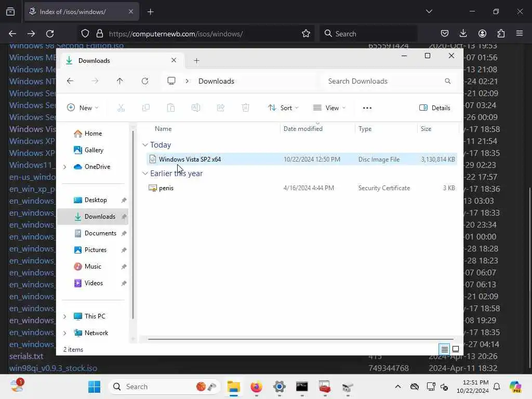Open the View dropdown
The image size is (532, 399).
(329, 108)
